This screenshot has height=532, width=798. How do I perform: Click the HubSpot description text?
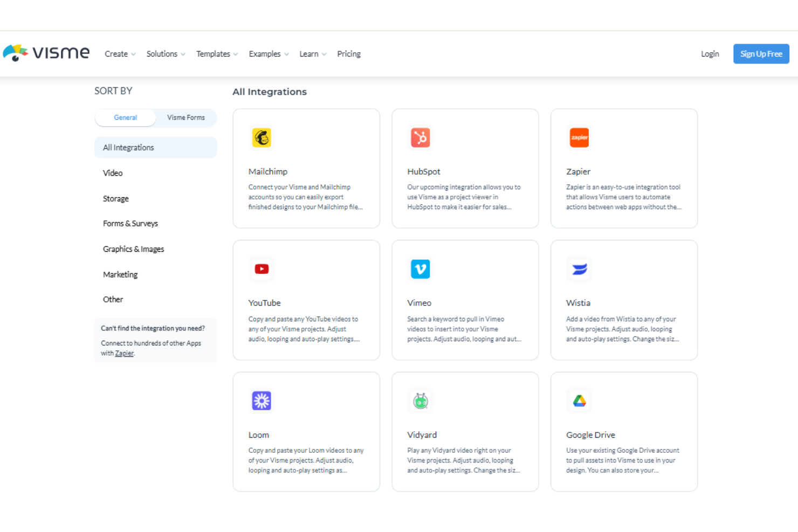(464, 197)
